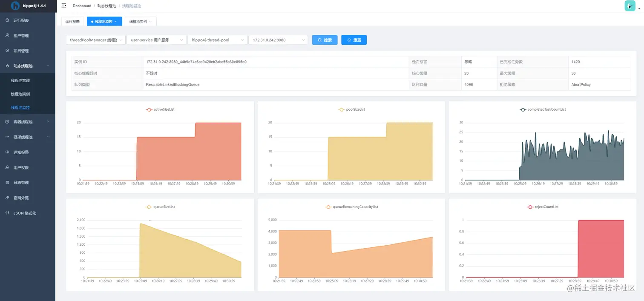644x301 pixels.
Task: Click the hippo4j logo icon
Action: (x=15, y=6)
